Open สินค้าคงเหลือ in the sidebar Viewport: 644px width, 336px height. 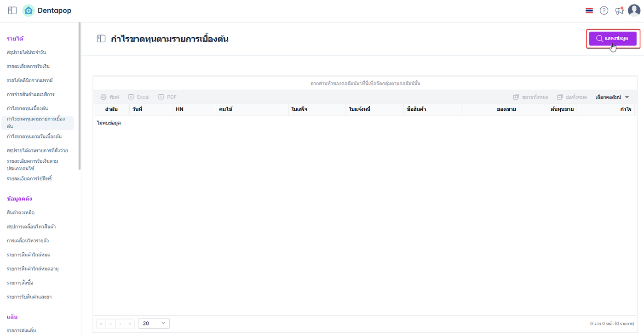tap(21, 213)
